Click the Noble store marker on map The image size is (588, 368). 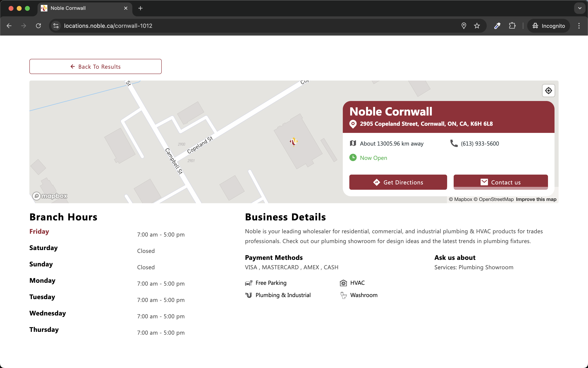(x=294, y=142)
